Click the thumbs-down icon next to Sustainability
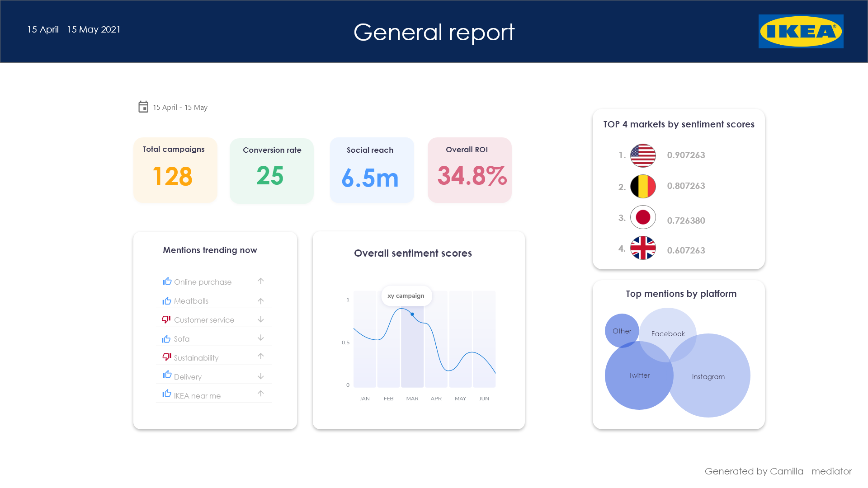 [x=167, y=357]
